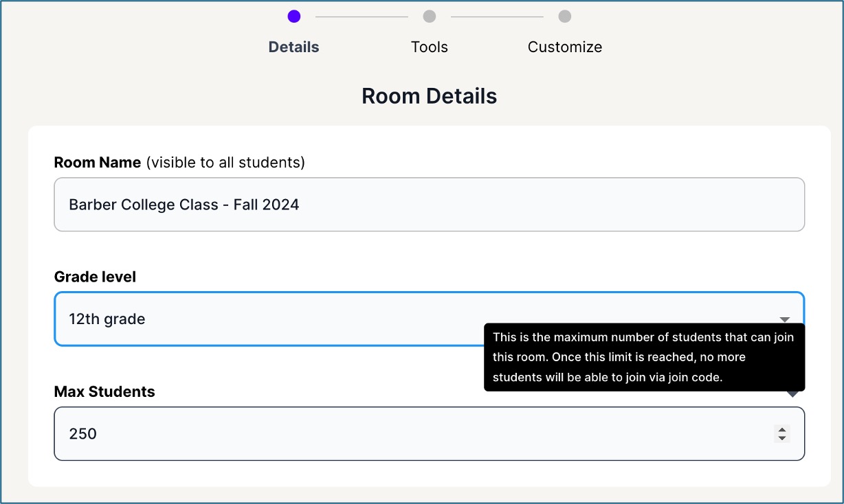This screenshot has height=504, width=844.
Task: Click the gray Customize step dot
Action: [x=564, y=16]
